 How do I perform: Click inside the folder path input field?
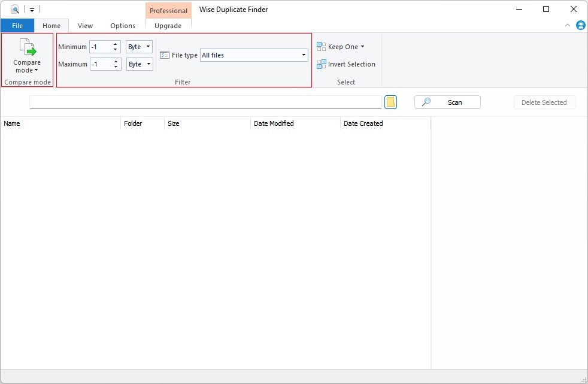tap(207, 102)
